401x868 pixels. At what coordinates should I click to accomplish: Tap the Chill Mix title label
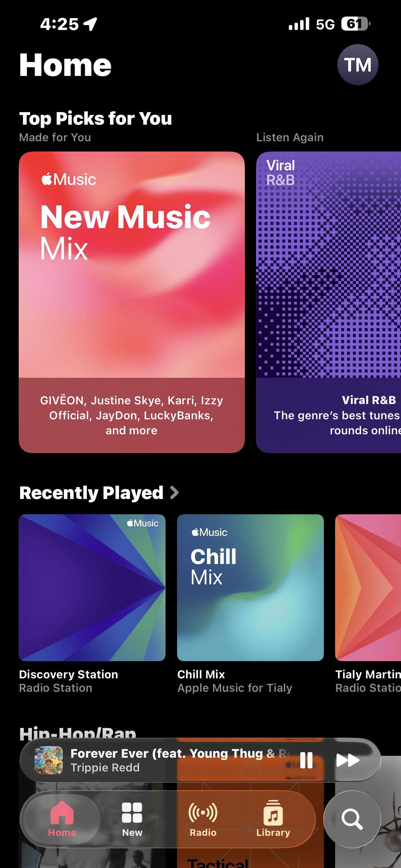201,674
